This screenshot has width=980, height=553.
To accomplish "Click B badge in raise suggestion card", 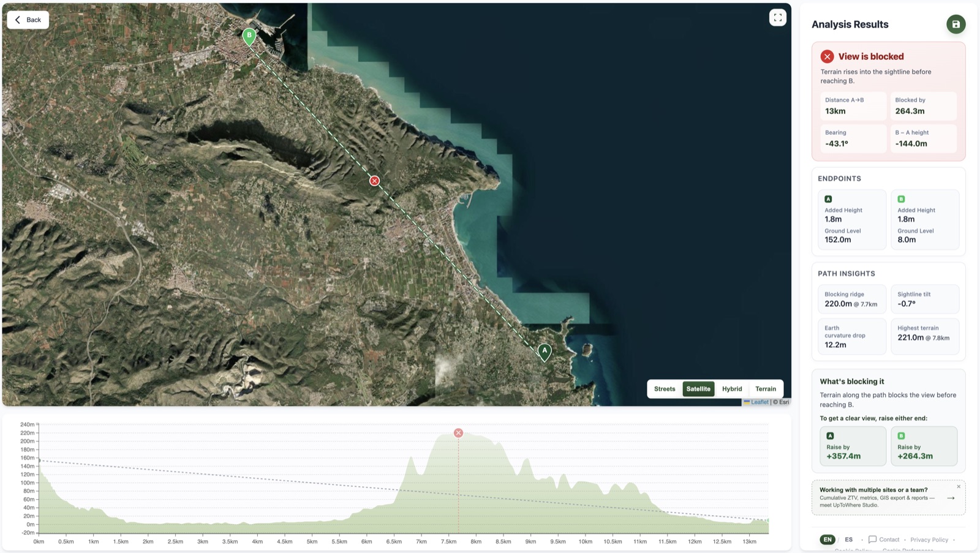I will tap(901, 436).
